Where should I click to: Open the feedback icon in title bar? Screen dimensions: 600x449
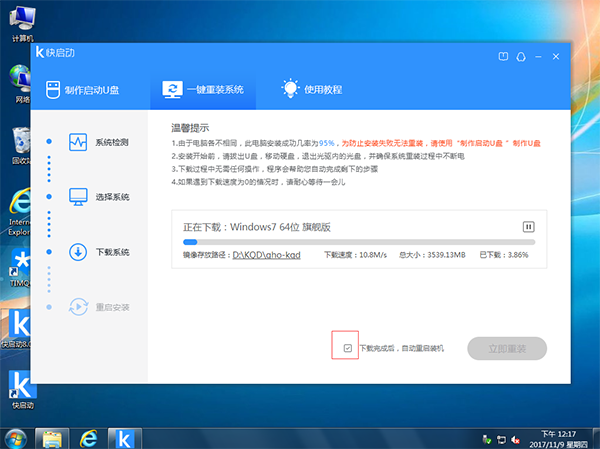click(502, 56)
